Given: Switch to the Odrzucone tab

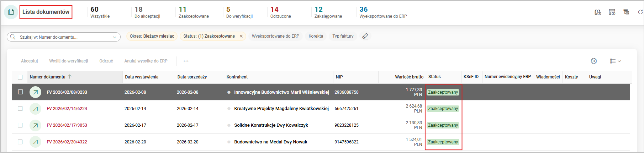Looking at the screenshot, I should 280,12.
